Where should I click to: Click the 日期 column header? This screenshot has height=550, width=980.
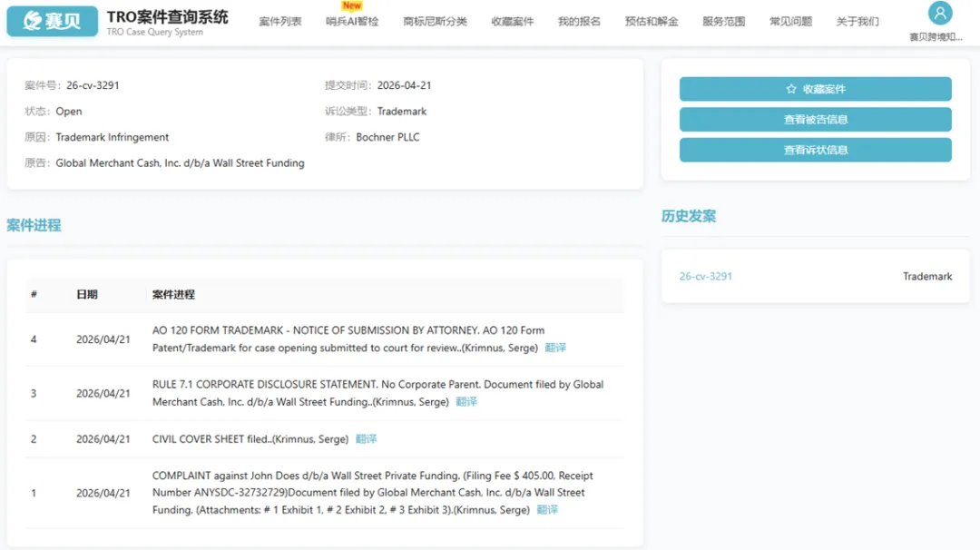[87, 294]
